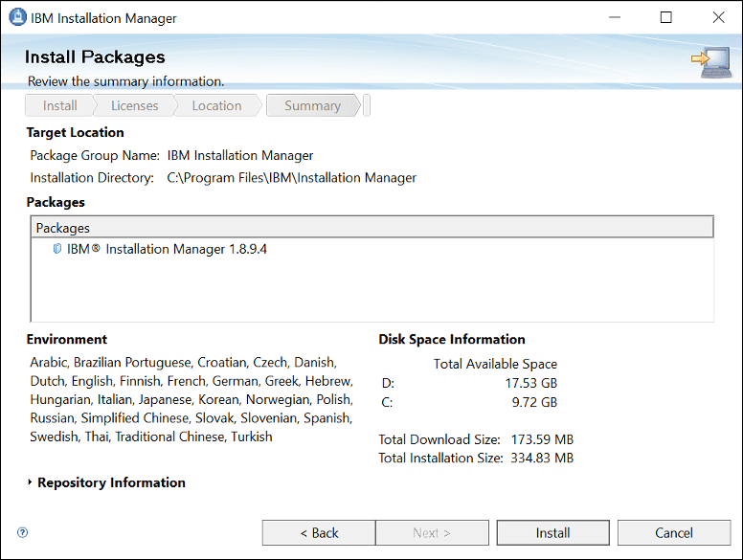
Task: Click the Target Location heading
Action: [x=75, y=132]
